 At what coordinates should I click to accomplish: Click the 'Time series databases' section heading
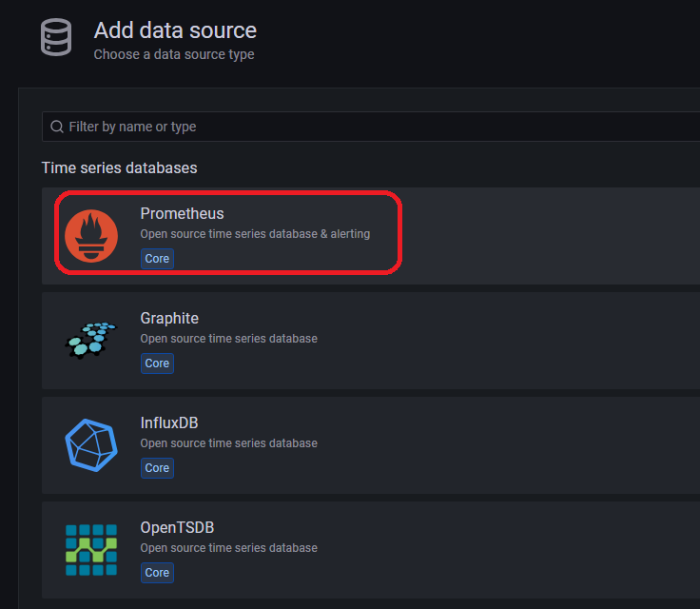point(119,167)
